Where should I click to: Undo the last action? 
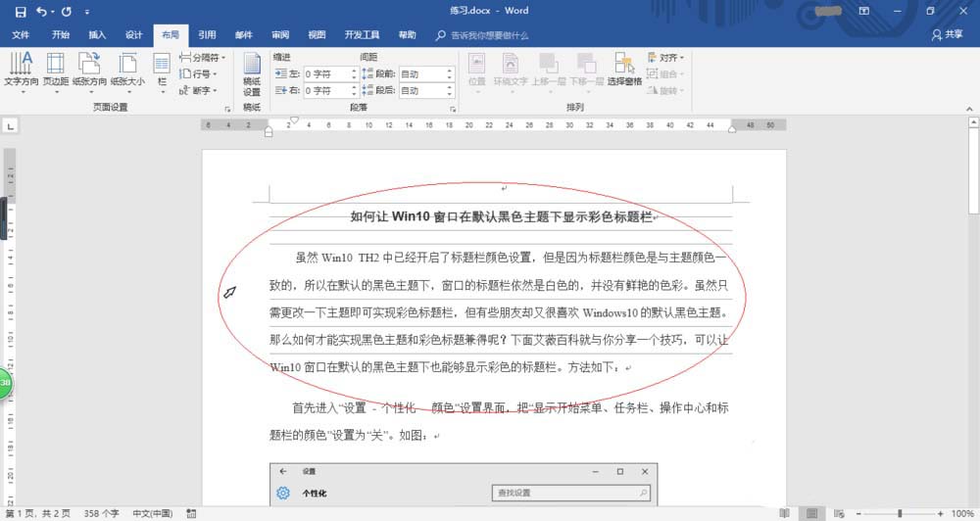40,11
